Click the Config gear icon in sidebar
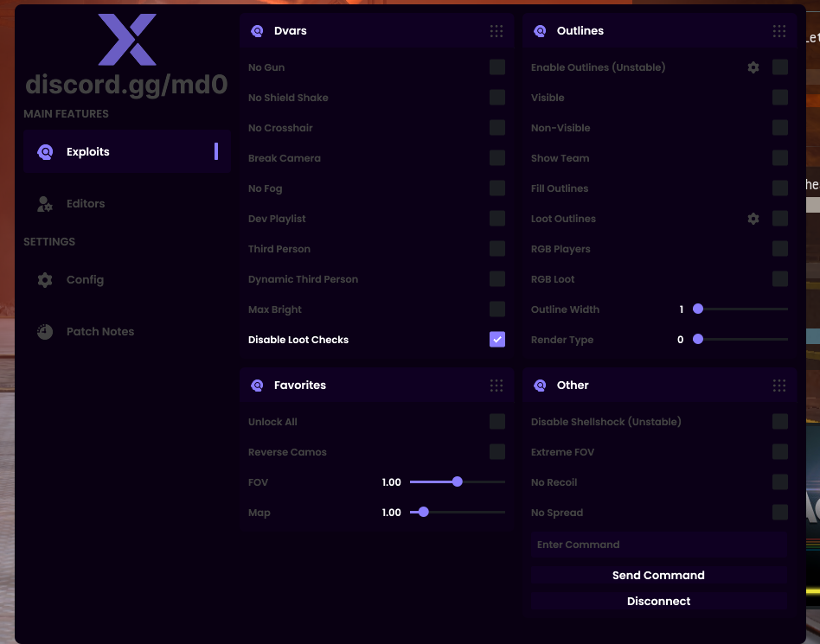The width and height of the screenshot is (820, 644). 45,280
